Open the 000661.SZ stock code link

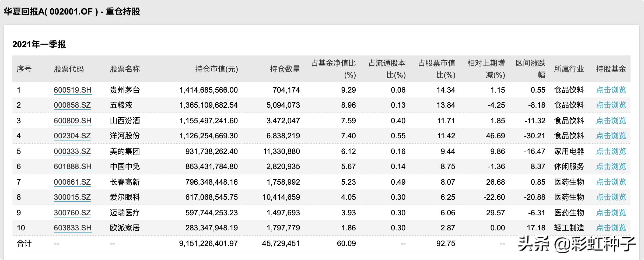tap(72, 182)
